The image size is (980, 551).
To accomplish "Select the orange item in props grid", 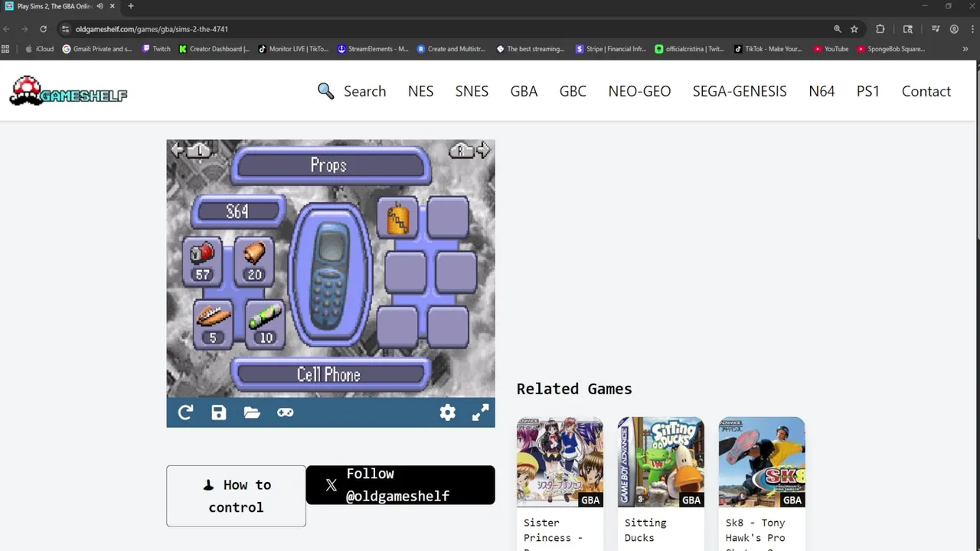I will click(x=398, y=219).
